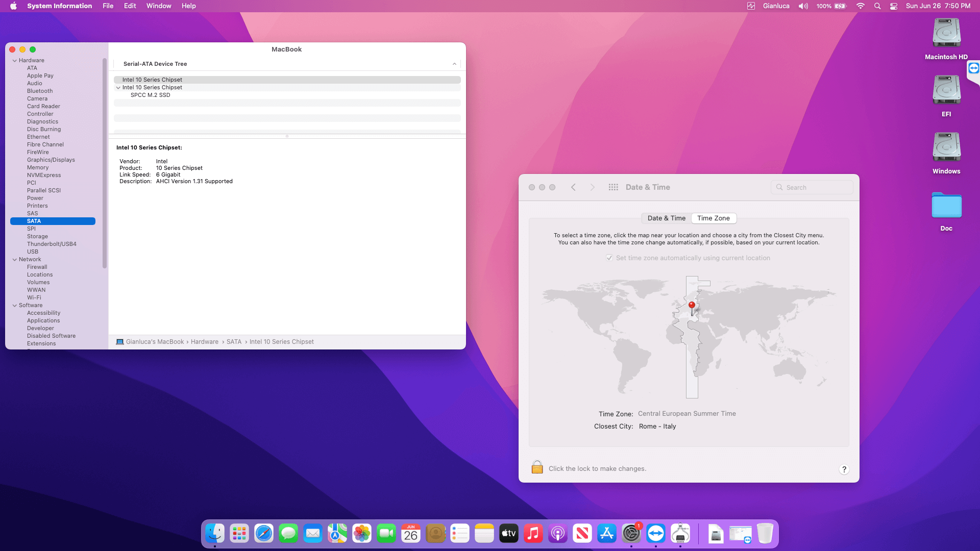Open the File menu
Screen dimensions: 980x551
[108, 6]
